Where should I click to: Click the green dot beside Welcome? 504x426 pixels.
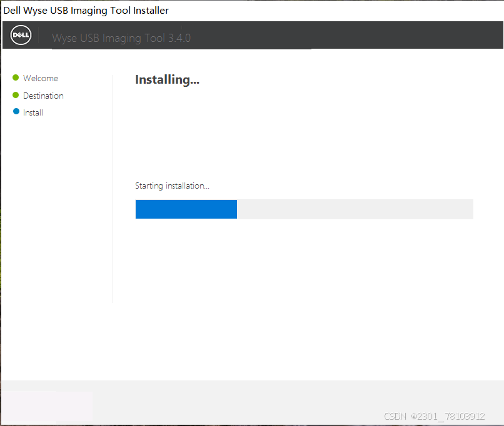click(x=16, y=77)
